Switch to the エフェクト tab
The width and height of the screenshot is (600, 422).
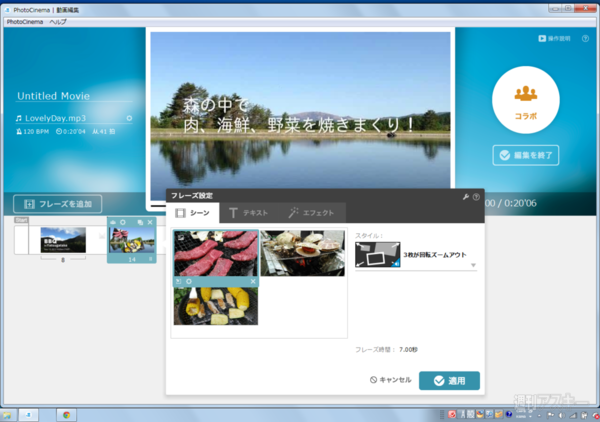311,213
